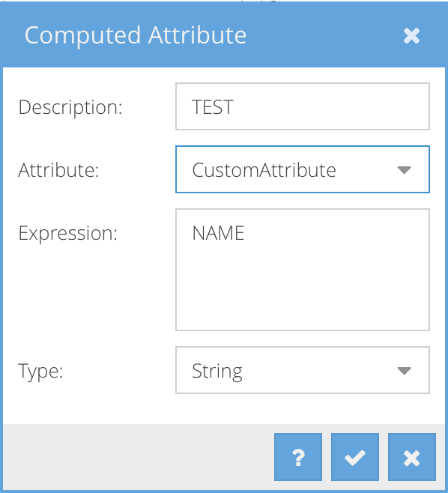
Task: Expand the Type dropdown arrow
Action: tap(404, 371)
